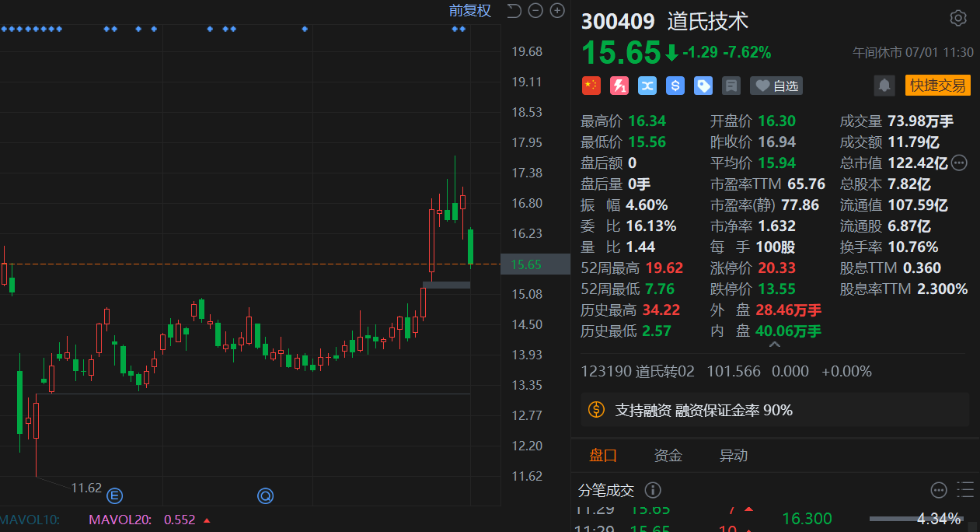Open list view icon in 分笔成交 header

pyautogui.click(x=965, y=490)
